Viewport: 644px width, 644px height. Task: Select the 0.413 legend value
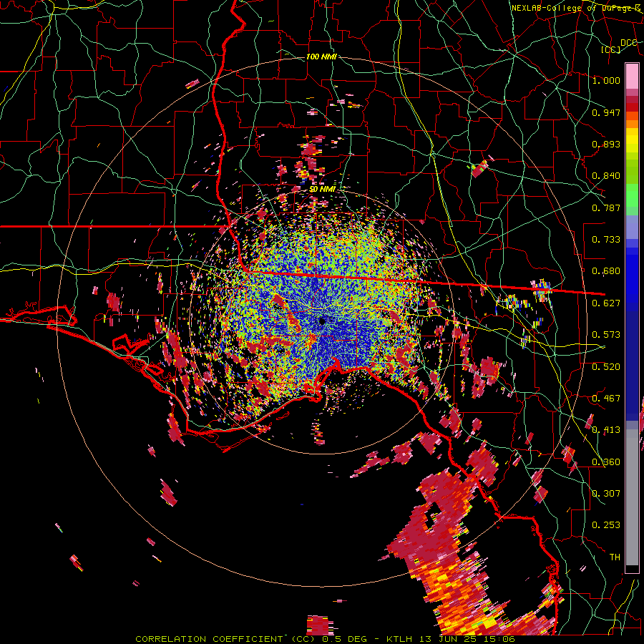tap(606, 430)
